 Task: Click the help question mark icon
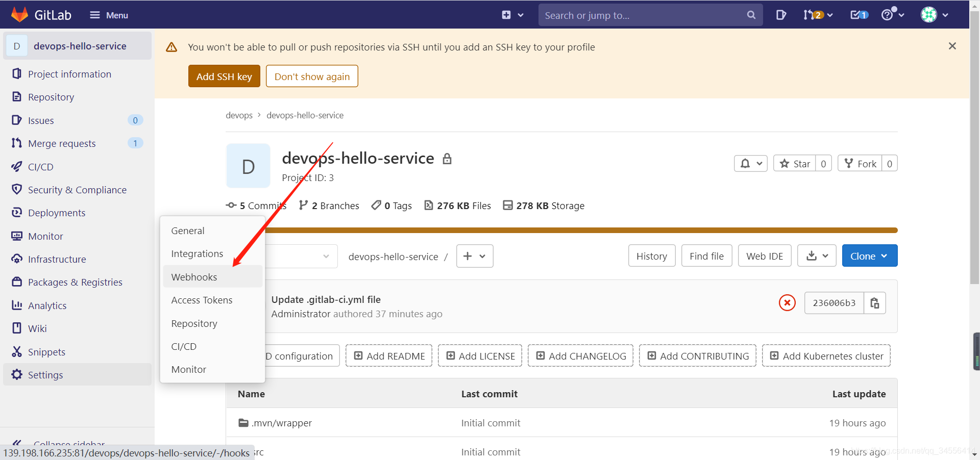pos(889,15)
